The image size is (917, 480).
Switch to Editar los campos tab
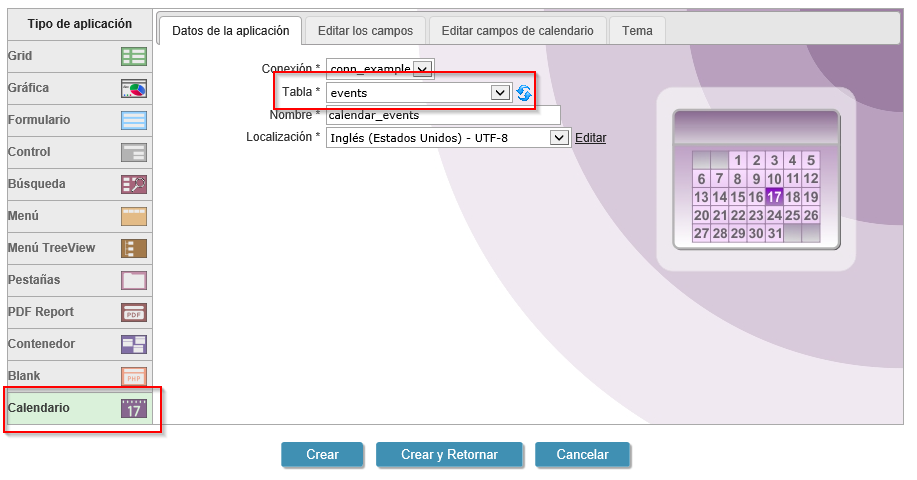(366, 31)
